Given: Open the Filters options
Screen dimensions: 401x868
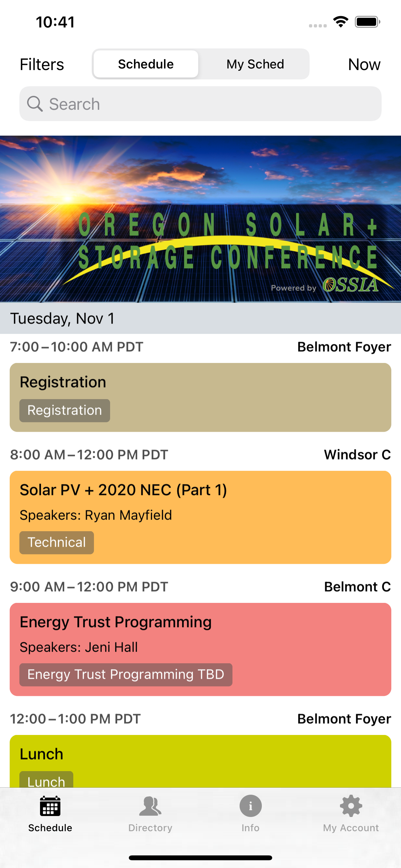Looking at the screenshot, I should [42, 64].
